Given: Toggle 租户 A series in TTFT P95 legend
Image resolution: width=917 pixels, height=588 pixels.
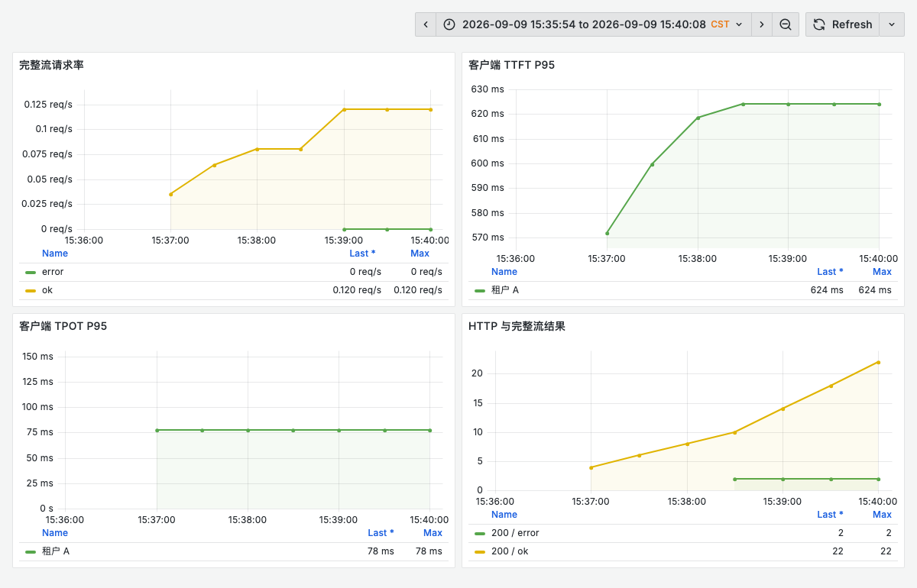Looking at the screenshot, I should 505,290.
